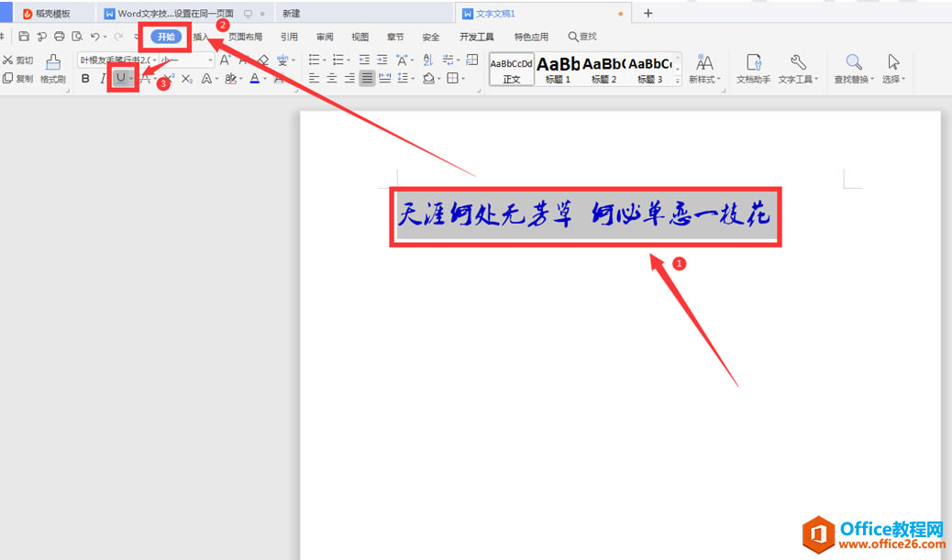Viewport: 952px width, 560px height.
Task: Expand the line spacing dropdown
Action: [413, 79]
